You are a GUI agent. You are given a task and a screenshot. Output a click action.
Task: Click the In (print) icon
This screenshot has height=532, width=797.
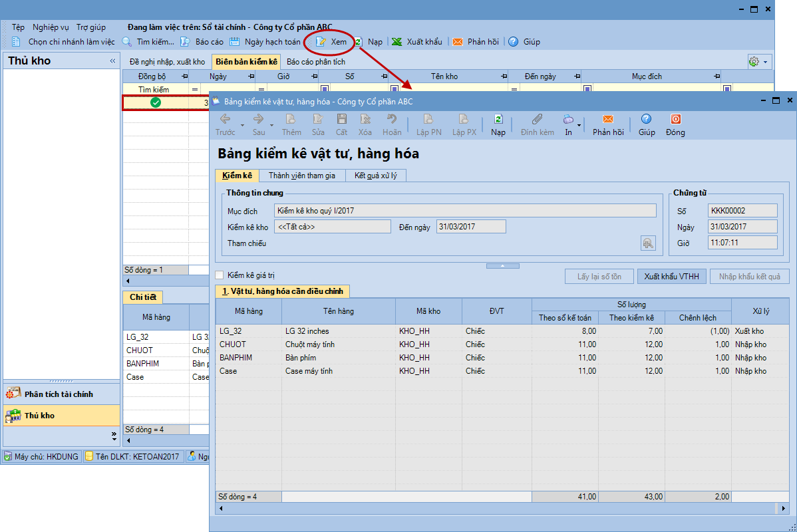tap(568, 120)
